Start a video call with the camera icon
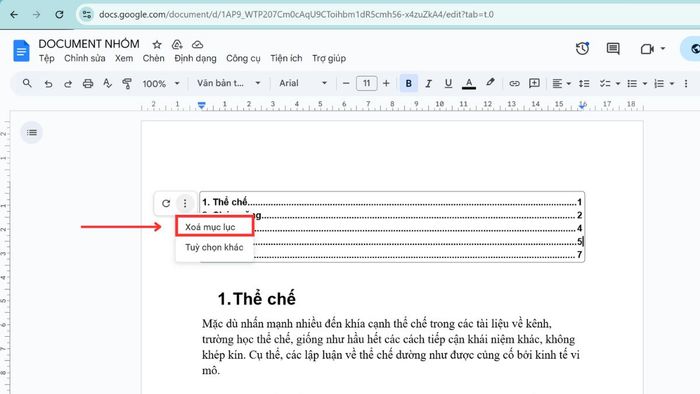This screenshot has width=700, height=394. (647, 49)
